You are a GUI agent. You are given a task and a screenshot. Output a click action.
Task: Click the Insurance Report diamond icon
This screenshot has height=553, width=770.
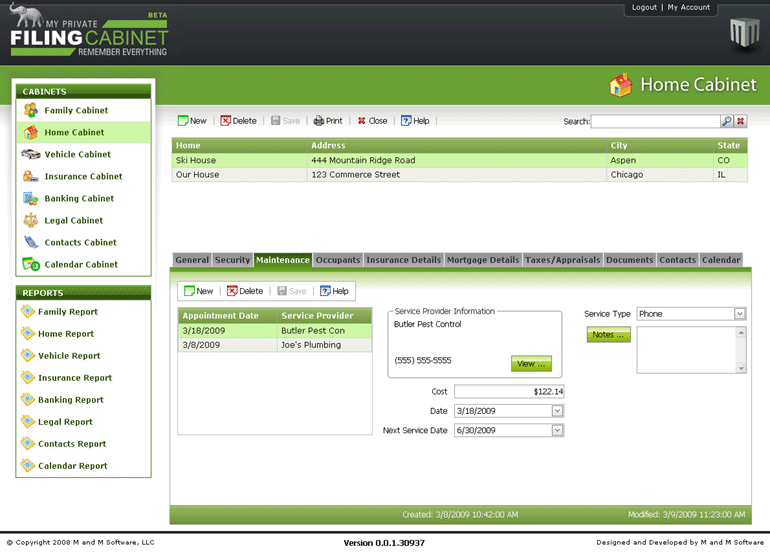coord(28,377)
